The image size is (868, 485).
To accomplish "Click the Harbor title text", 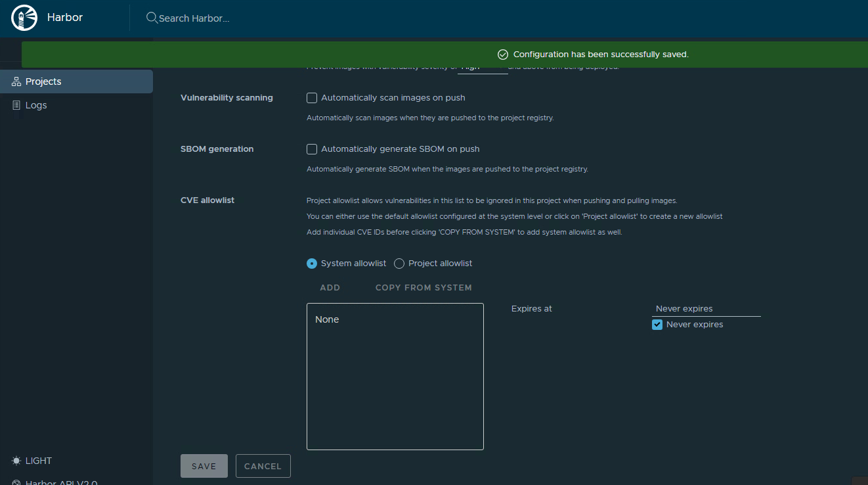I will tap(65, 18).
